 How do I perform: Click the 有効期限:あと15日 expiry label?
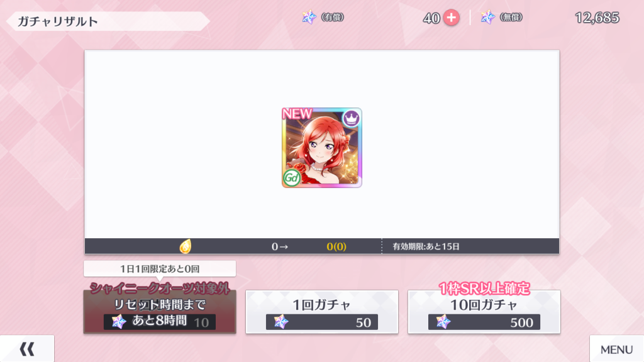coord(426,246)
